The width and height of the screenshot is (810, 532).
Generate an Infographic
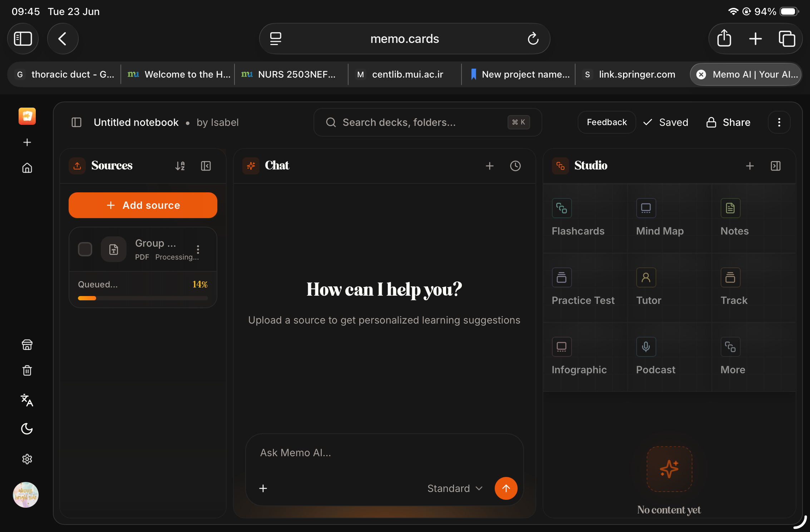(585, 357)
